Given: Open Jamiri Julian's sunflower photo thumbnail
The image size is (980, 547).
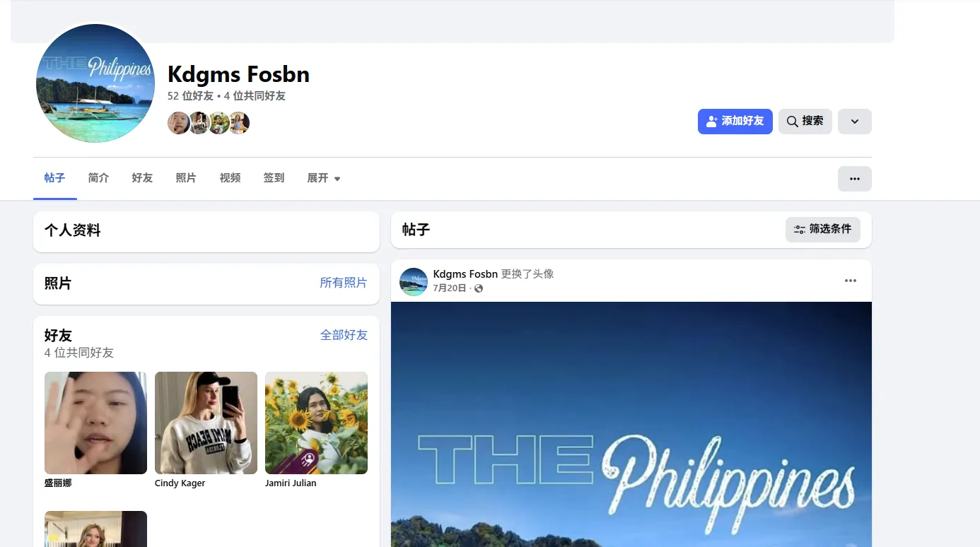Looking at the screenshot, I should (x=316, y=423).
